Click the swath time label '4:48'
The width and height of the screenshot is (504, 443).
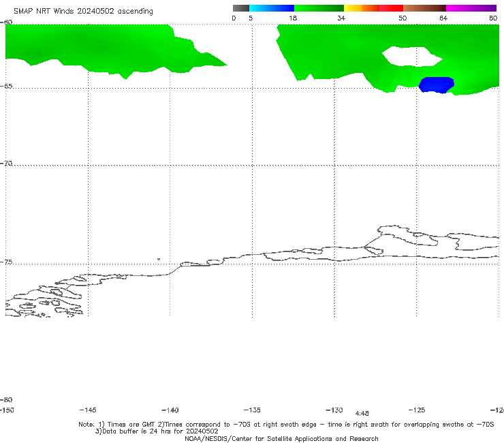click(x=362, y=414)
